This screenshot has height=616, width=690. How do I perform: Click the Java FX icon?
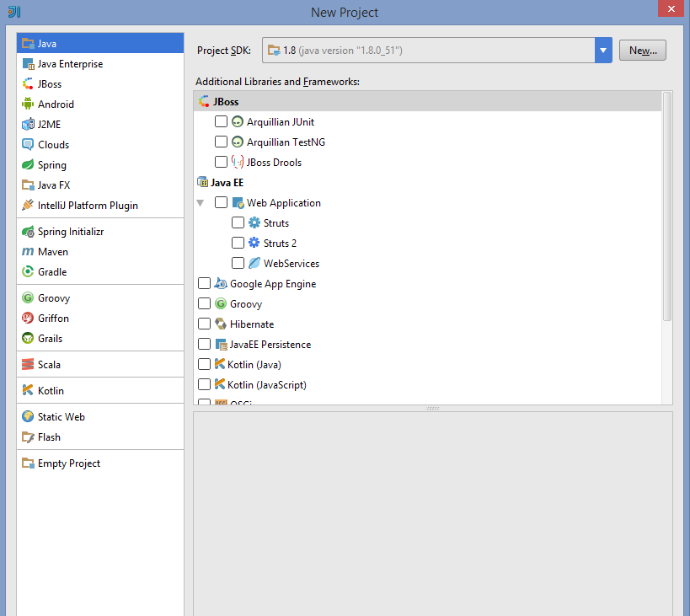click(28, 185)
